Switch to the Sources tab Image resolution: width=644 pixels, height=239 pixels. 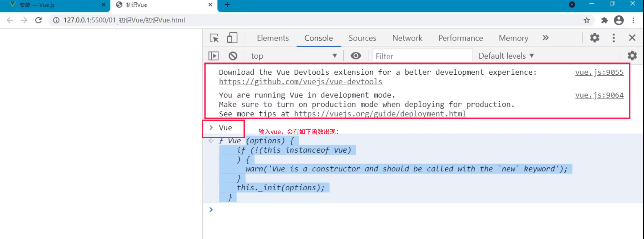[x=362, y=38]
